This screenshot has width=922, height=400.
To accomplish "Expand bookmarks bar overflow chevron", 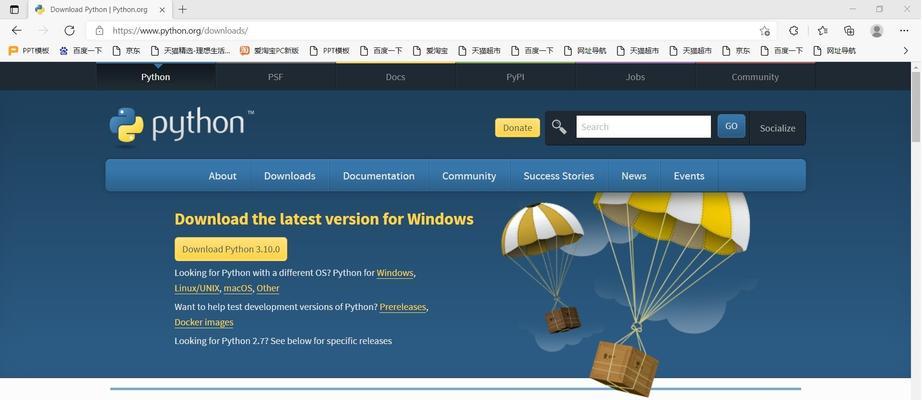I will point(906,51).
